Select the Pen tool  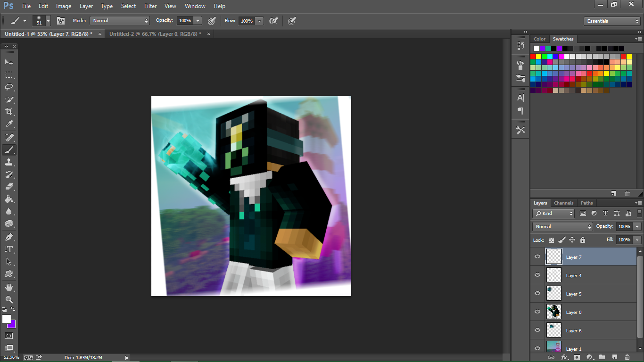click(9, 237)
